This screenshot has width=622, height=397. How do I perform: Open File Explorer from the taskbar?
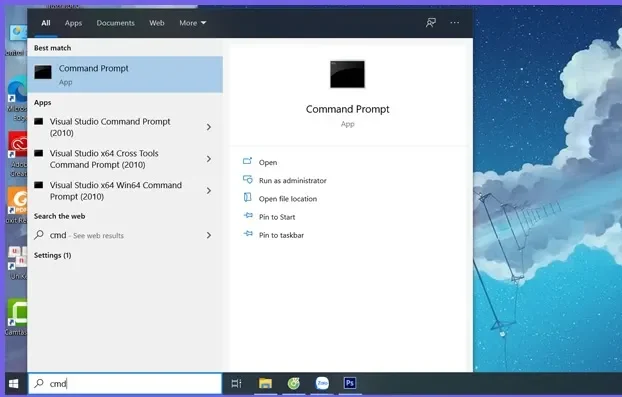tap(265, 383)
